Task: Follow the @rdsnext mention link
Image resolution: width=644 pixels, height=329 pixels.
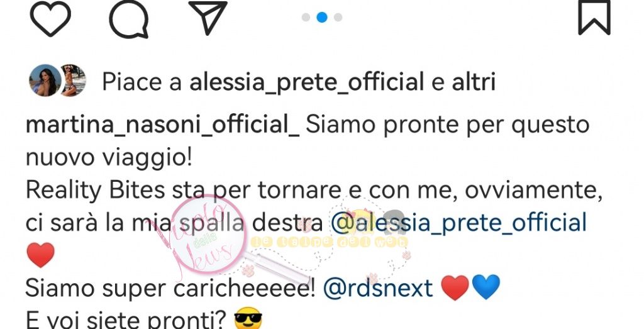Action: click(378, 288)
